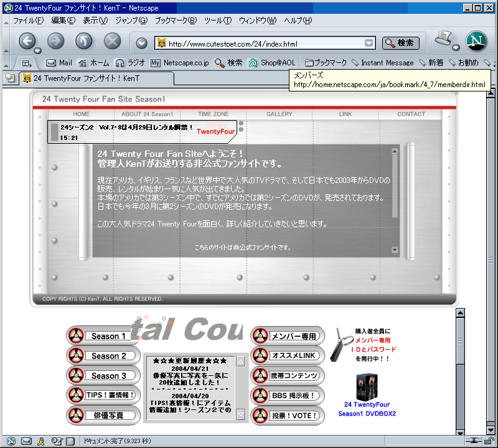Open ファイル(F) menu
498x448 pixels.
coord(28,21)
